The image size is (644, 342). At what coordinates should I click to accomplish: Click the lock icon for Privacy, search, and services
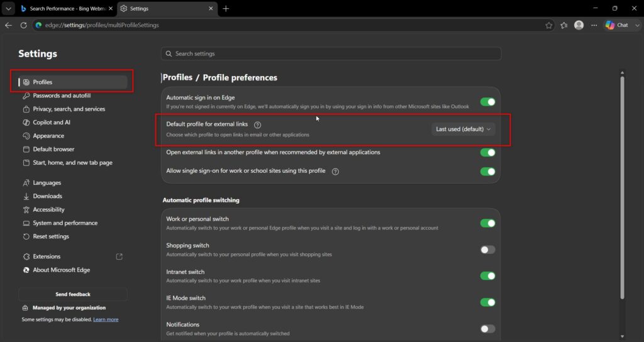click(26, 109)
